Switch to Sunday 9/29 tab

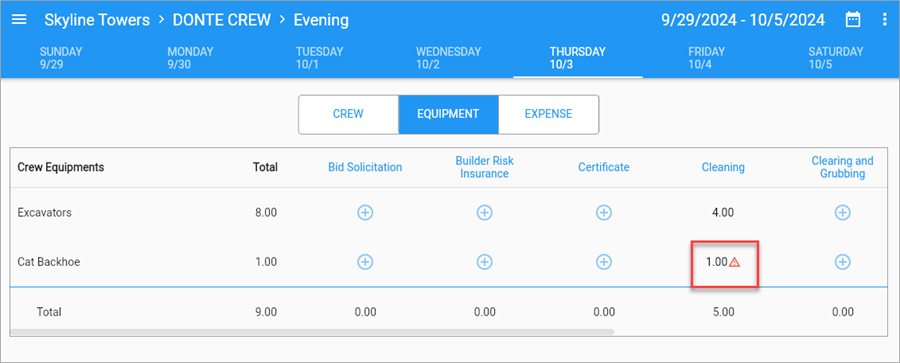[x=60, y=57]
